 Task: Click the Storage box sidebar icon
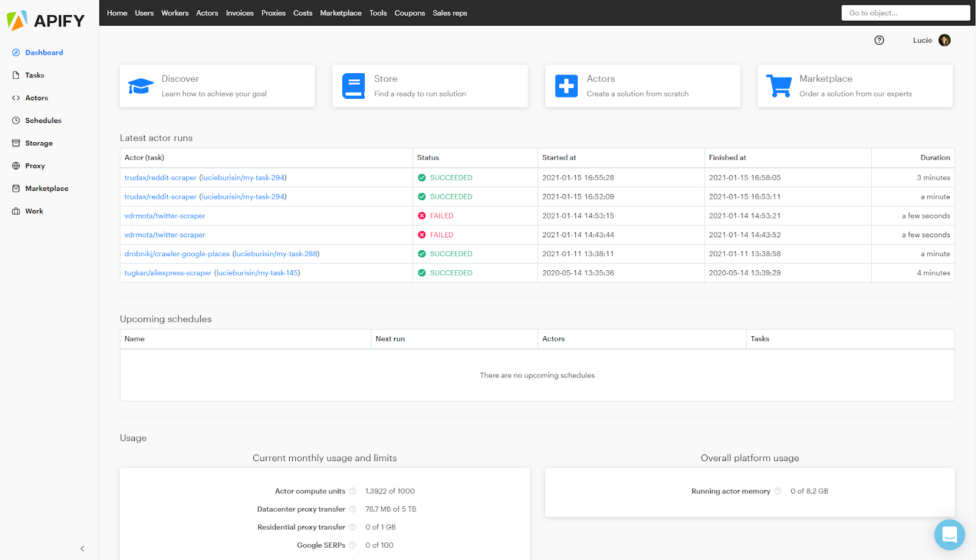(x=16, y=143)
